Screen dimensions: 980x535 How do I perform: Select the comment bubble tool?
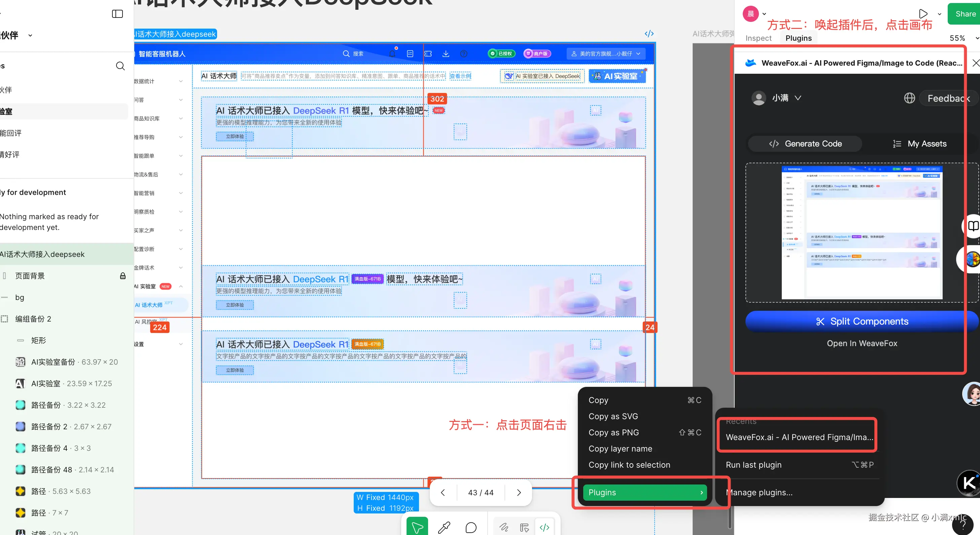pyautogui.click(x=470, y=527)
